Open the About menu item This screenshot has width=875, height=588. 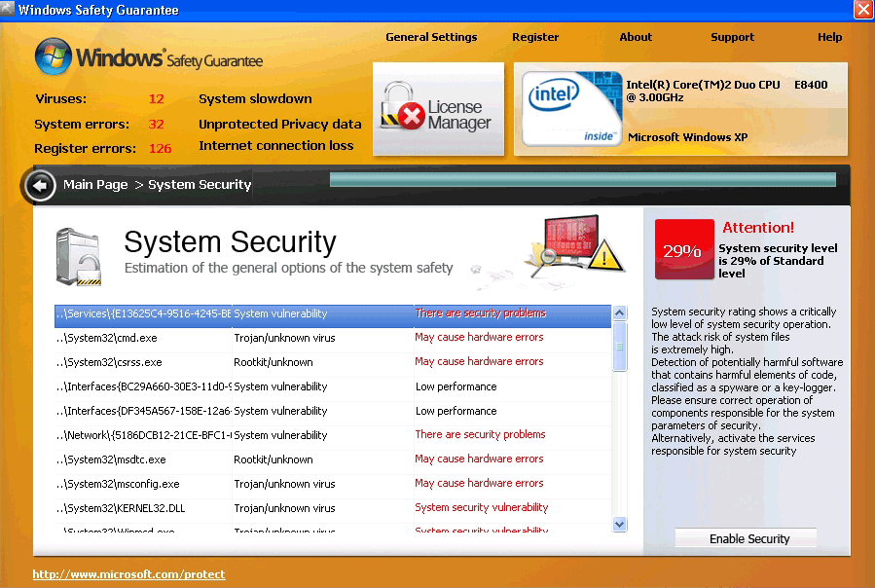coord(636,37)
